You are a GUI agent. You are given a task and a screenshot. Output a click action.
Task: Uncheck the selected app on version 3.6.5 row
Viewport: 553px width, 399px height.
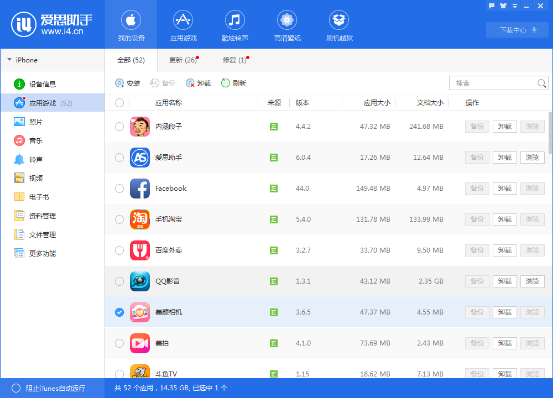(120, 312)
